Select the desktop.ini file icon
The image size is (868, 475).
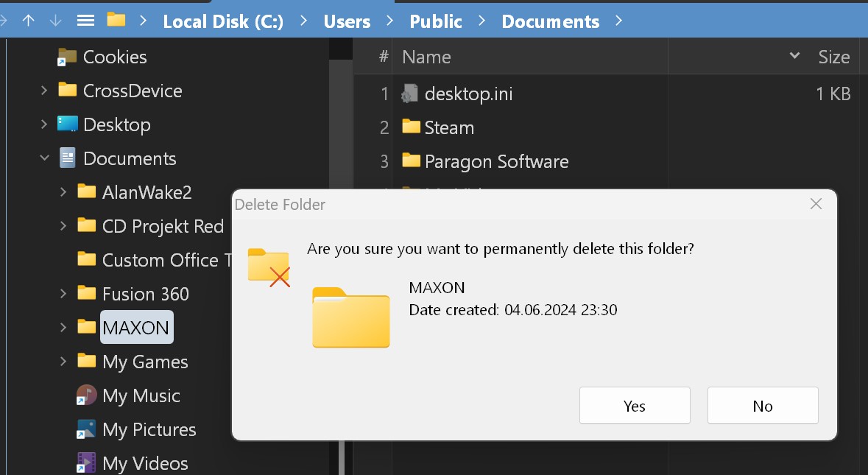click(409, 94)
